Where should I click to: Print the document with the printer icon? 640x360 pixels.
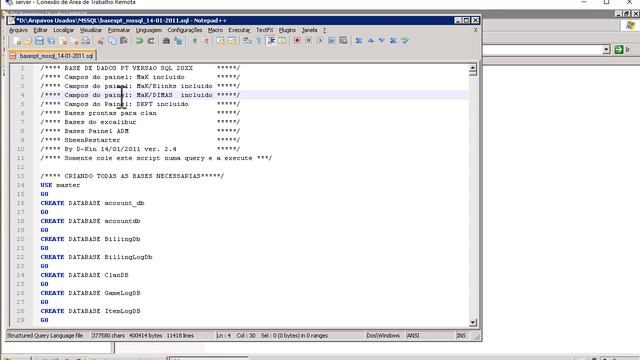[86, 41]
